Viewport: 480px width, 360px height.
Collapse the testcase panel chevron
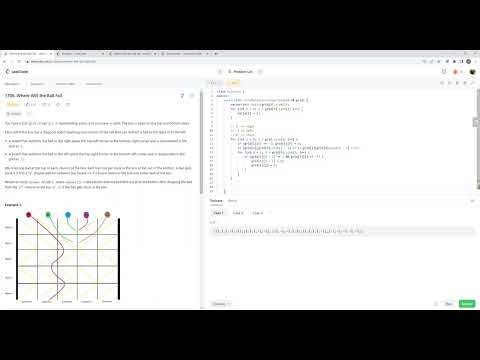tap(472, 201)
